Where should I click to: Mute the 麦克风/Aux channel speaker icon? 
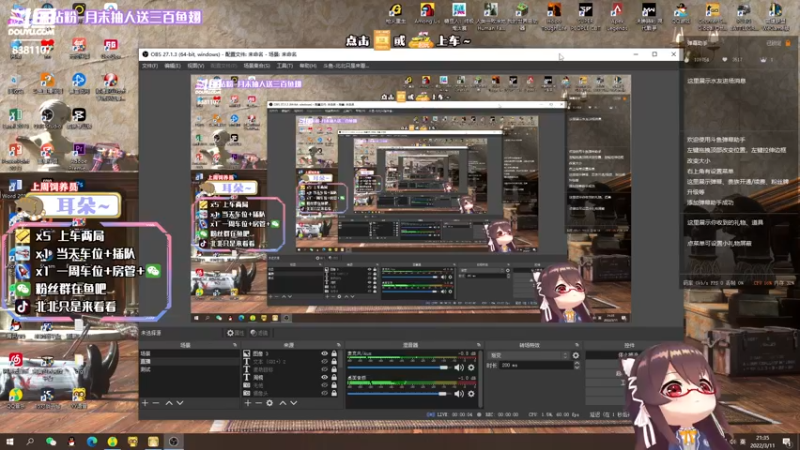point(459,367)
